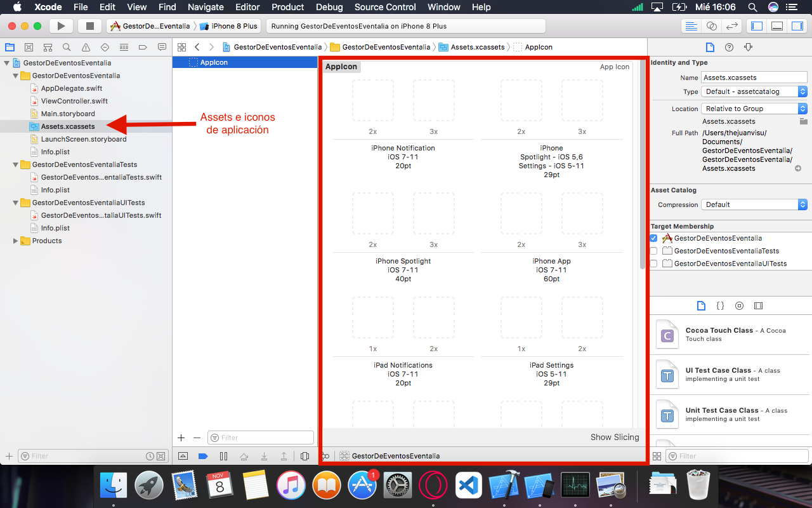Image resolution: width=812 pixels, height=508 pixels.
Task: Go back in editor history
Action: click(197, 48)
